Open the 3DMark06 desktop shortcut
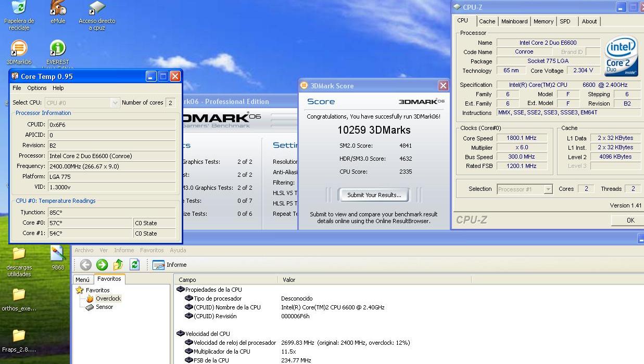 19,49
